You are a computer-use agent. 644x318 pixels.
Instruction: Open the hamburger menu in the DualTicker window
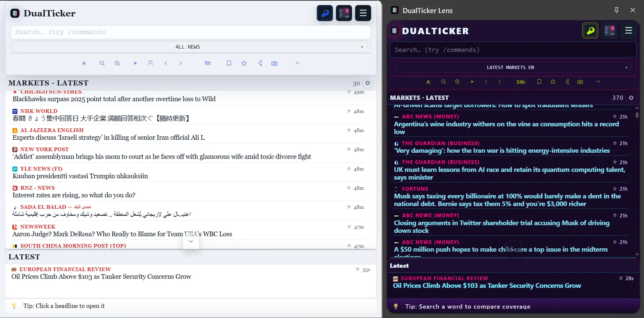pyautogui.click(x=363, y=13)
